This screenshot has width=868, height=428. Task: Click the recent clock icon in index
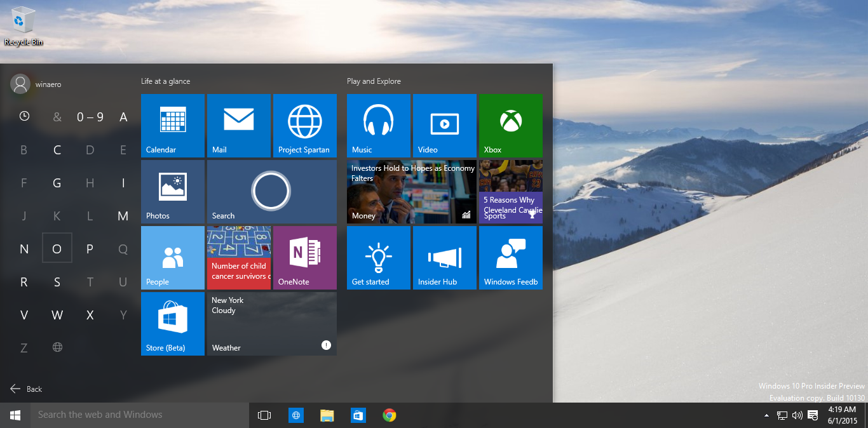[24, 116]
